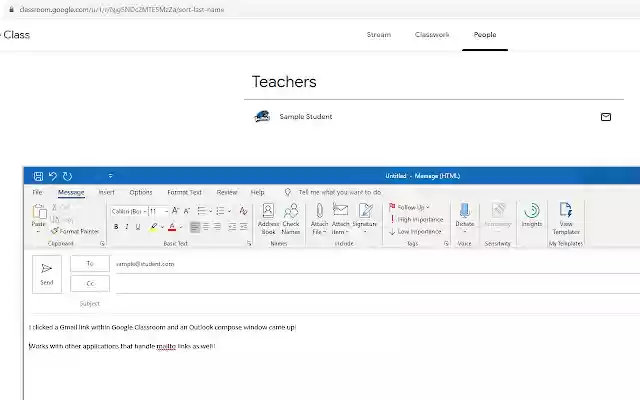Click the Tell me what you want to do box
This screenshot has height=400, width=640.
(340, 192)
